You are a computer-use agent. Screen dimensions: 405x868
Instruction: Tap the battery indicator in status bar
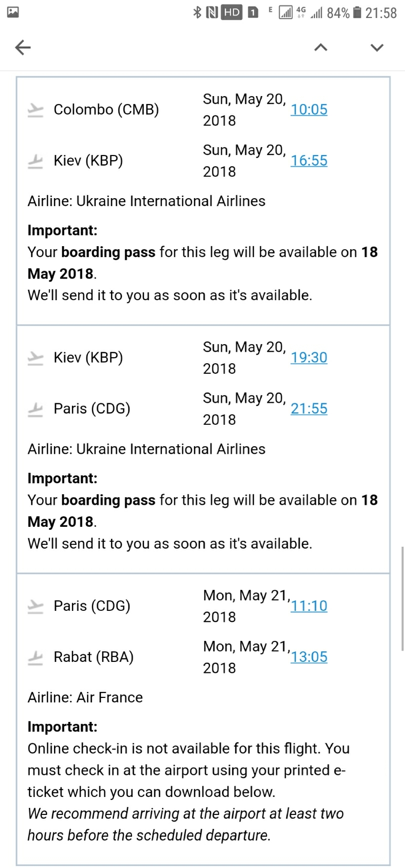(x=357, y=13)
